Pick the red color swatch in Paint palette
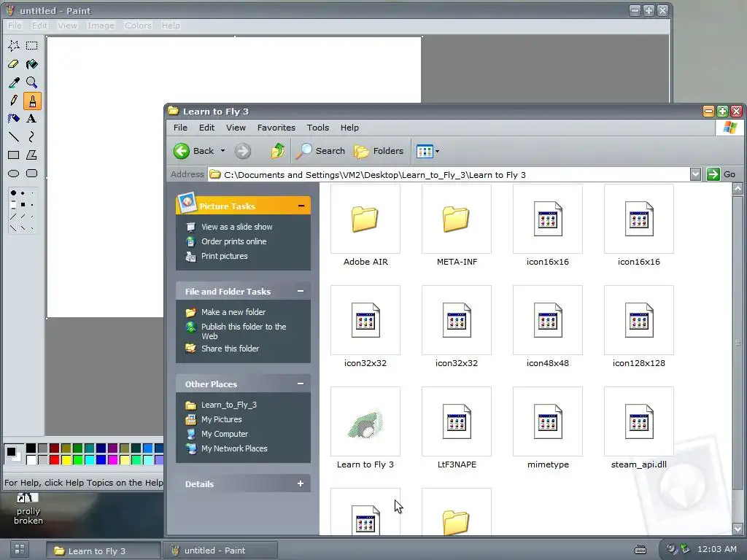This screenshot has height=560, width=747. coord(54,460)
